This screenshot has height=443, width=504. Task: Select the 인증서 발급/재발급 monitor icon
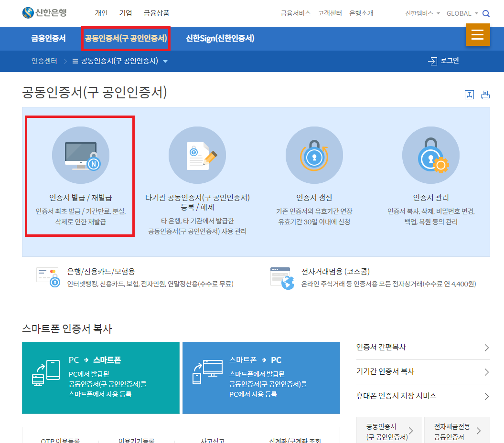80,155
